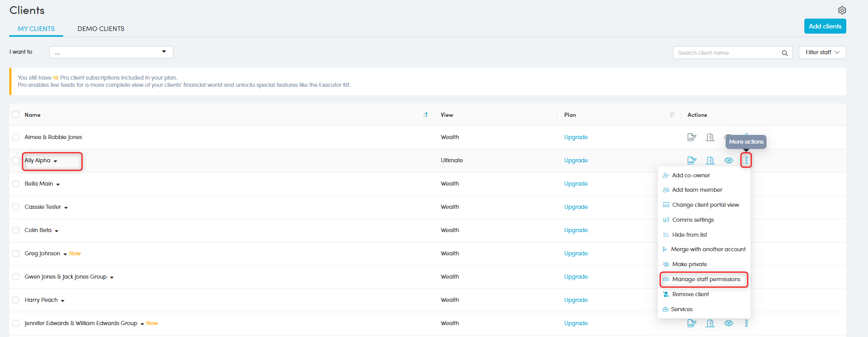Expand the Filter staff dropdown
Viewport: 868px width, 337px height.
coord(822,52)
